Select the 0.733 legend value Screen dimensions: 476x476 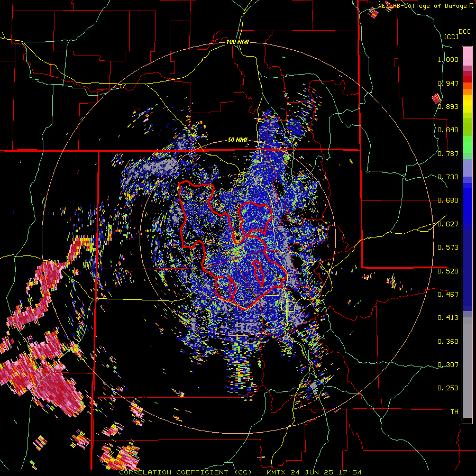[448, 177]
